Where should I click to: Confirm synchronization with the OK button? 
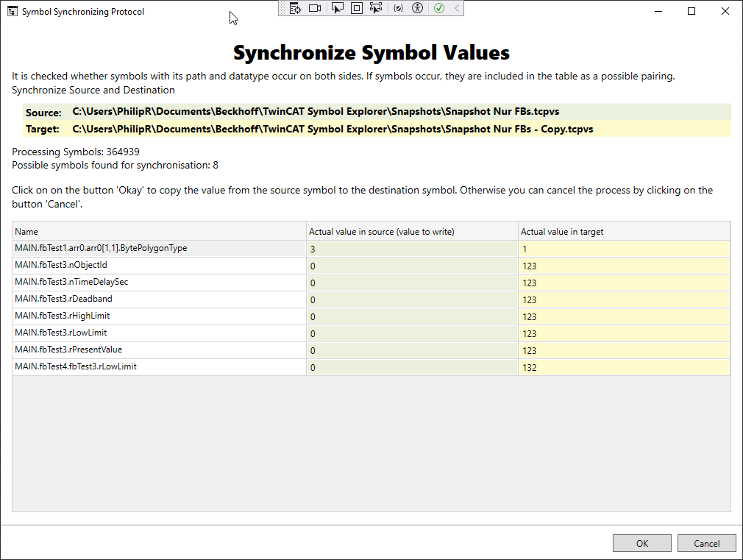click(642, 543)
